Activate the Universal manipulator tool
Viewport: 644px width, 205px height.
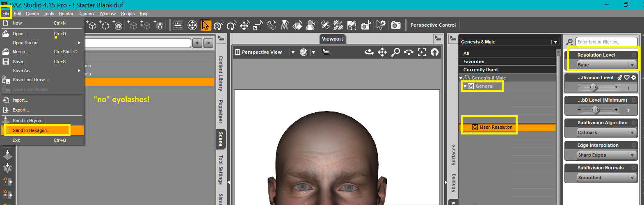pos(218,25)
